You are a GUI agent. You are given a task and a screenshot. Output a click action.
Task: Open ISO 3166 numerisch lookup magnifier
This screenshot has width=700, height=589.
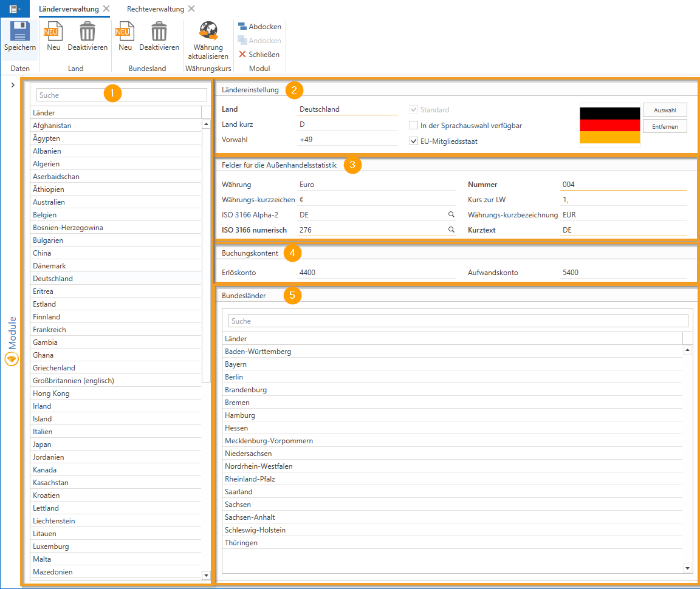click(x=451, y=230)
